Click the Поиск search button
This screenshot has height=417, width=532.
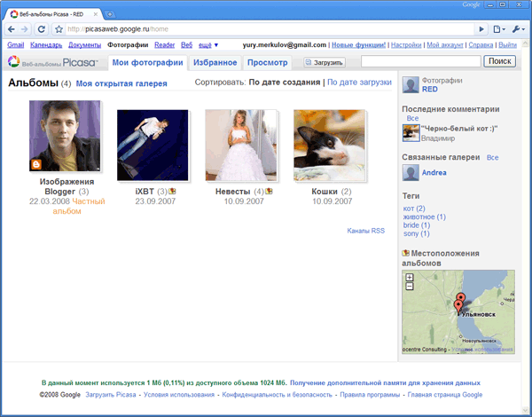(x=500, y=61)
